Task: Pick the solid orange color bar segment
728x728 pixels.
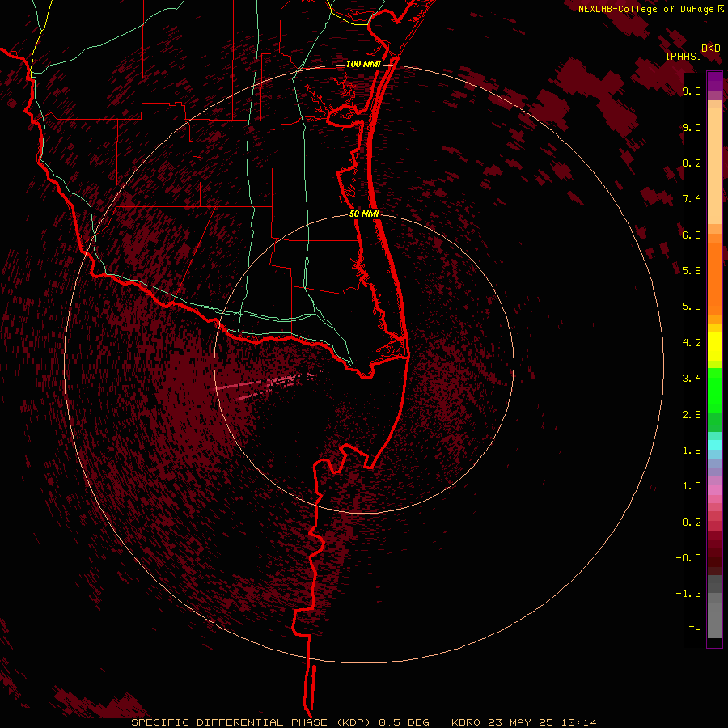Action: pyautogui.click(x=714, y=280)
